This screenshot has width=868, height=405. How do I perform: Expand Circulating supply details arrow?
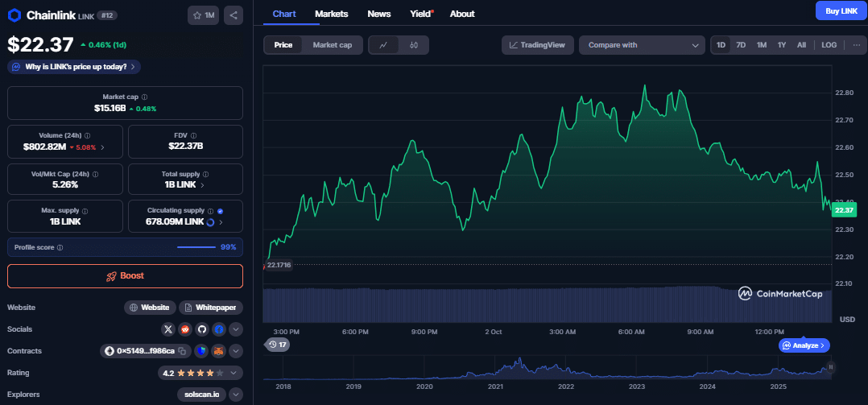(x=221, y=222)
